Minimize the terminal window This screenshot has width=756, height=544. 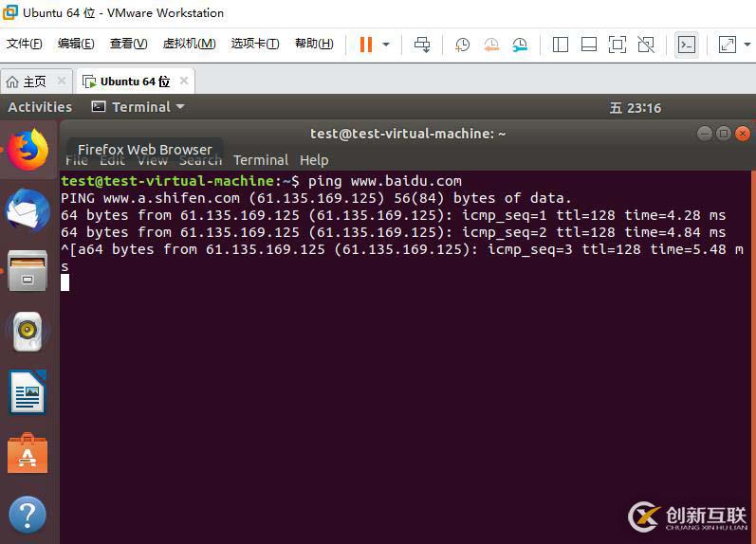click(705, 134)
